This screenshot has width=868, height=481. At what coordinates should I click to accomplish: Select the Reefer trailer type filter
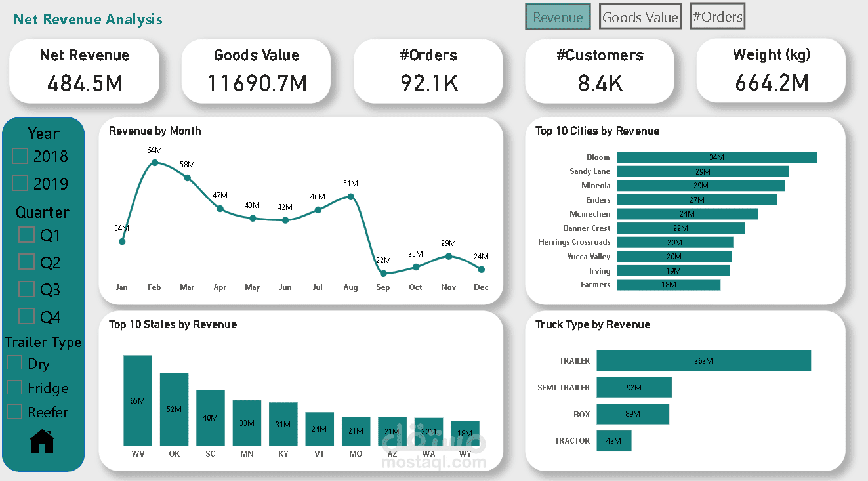[x=14, y=411]
